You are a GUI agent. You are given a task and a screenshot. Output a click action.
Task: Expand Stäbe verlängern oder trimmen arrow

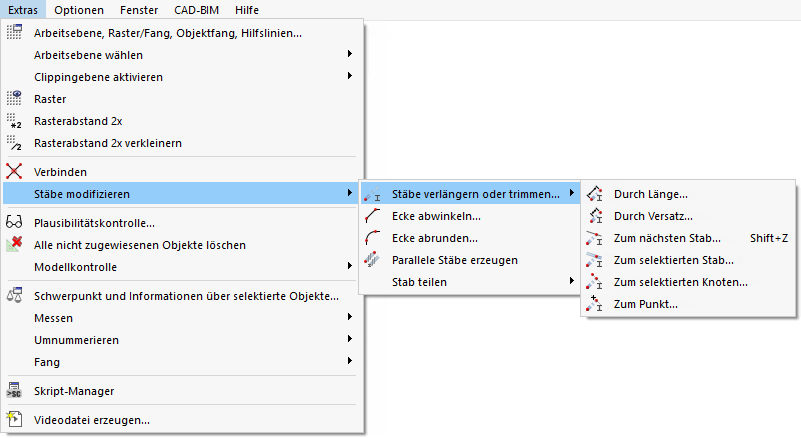(572, 193)
